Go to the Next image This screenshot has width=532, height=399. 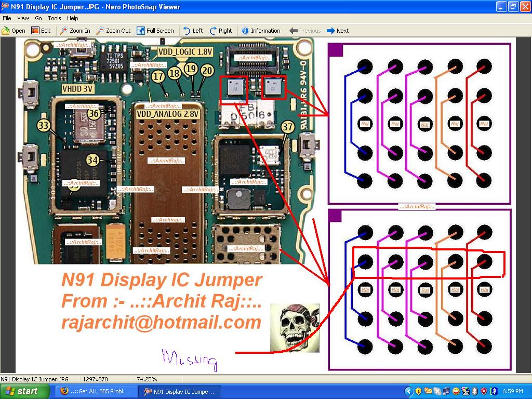pos(338,31)
